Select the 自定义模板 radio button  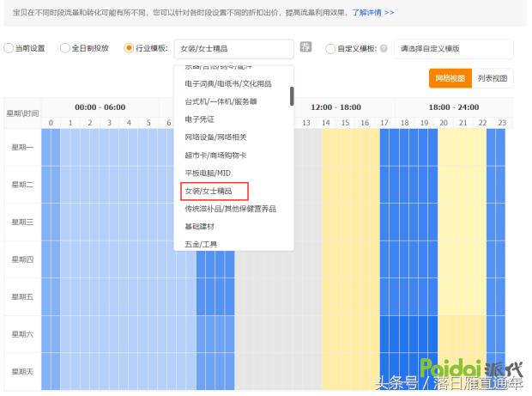click(x=329, y=49)
